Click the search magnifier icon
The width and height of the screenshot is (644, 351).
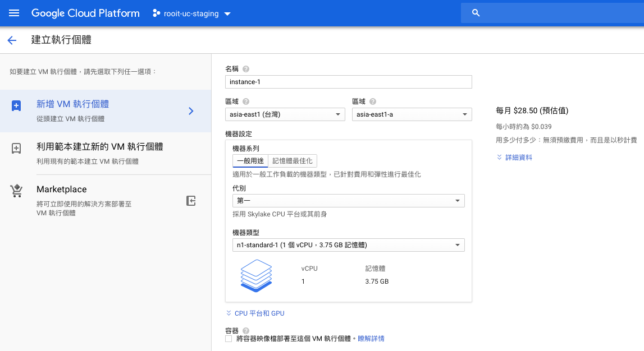(476, 13)
